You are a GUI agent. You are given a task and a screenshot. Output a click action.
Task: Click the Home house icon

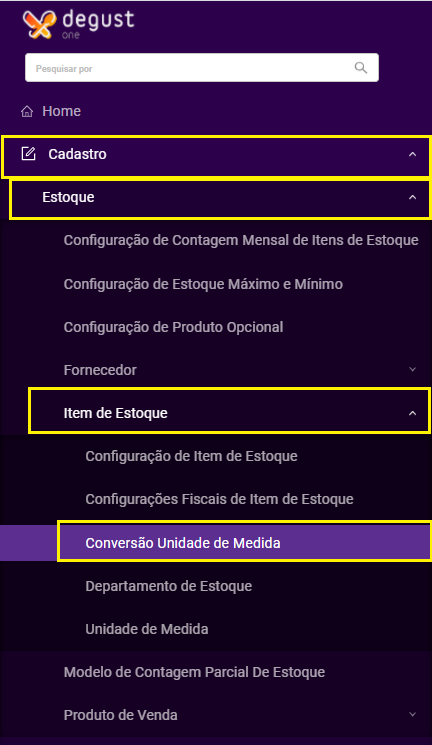(x=27, y=111)
